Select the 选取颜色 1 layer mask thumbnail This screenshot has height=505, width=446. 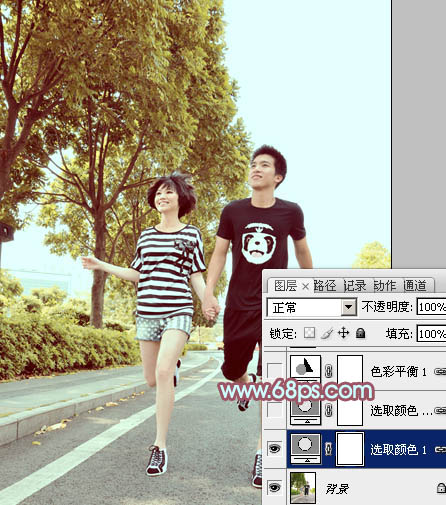(350, 449)
